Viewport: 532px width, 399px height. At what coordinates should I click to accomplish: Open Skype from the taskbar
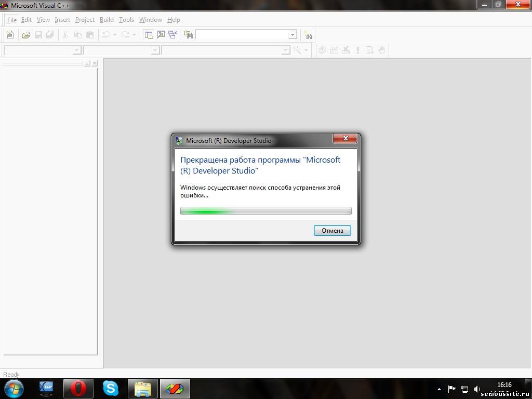tap(111, 389)
